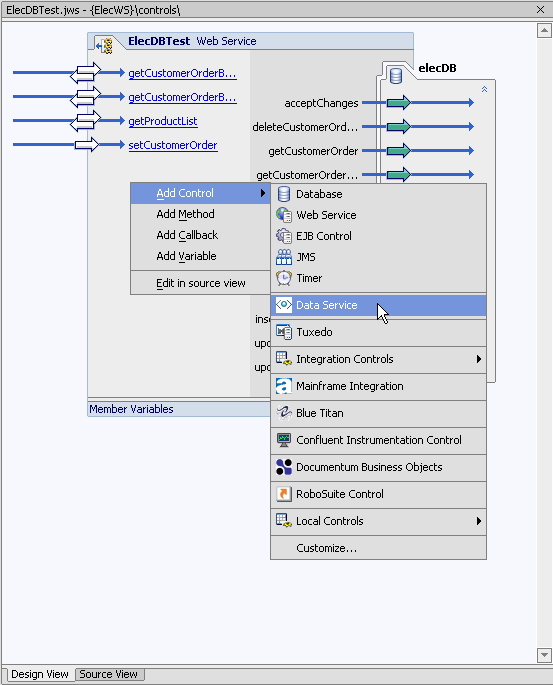Screen dimensions: 553x685
Task: Click the EJB Control gear icon
Action: [x=284, y=236]
